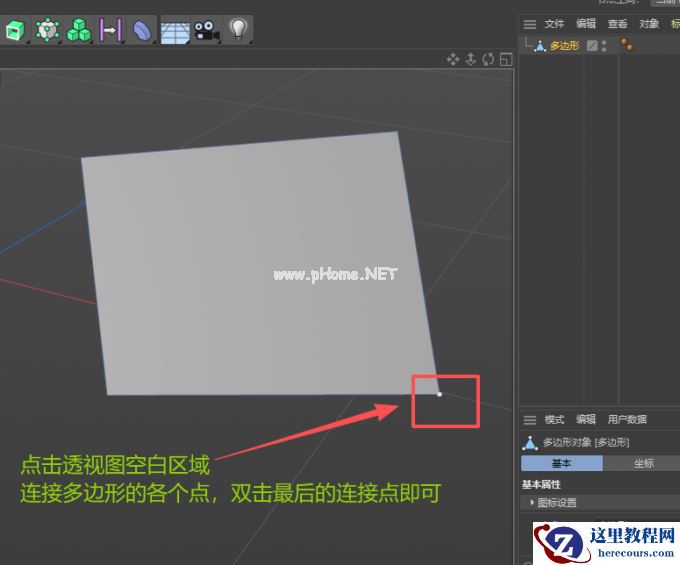Viewport: 680px width, 565px height.
Task: Click the 多边形对象 [多边形] header
Action: point(585,442)
